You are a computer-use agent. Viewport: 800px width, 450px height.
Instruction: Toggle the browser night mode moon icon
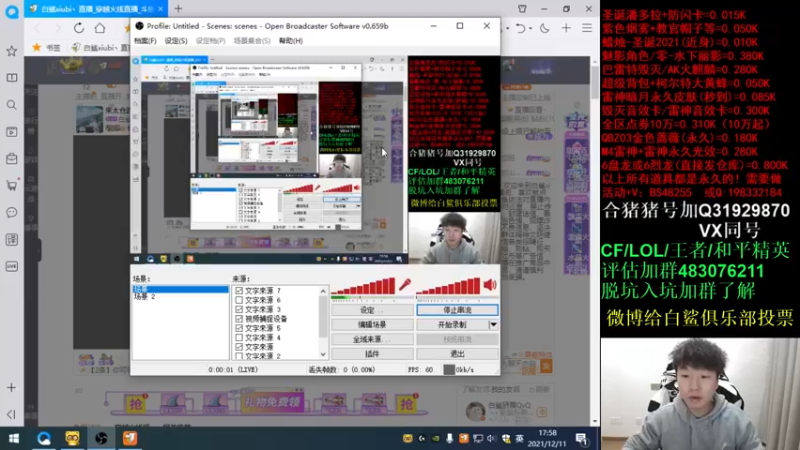pyautogui.click(x=544, y=28)
